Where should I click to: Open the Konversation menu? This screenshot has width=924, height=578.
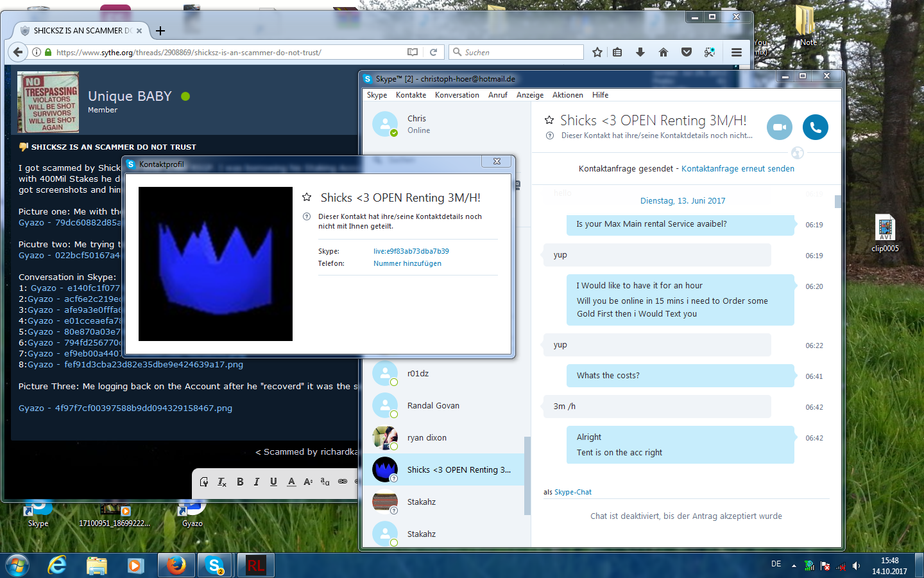tap(457, 95)
